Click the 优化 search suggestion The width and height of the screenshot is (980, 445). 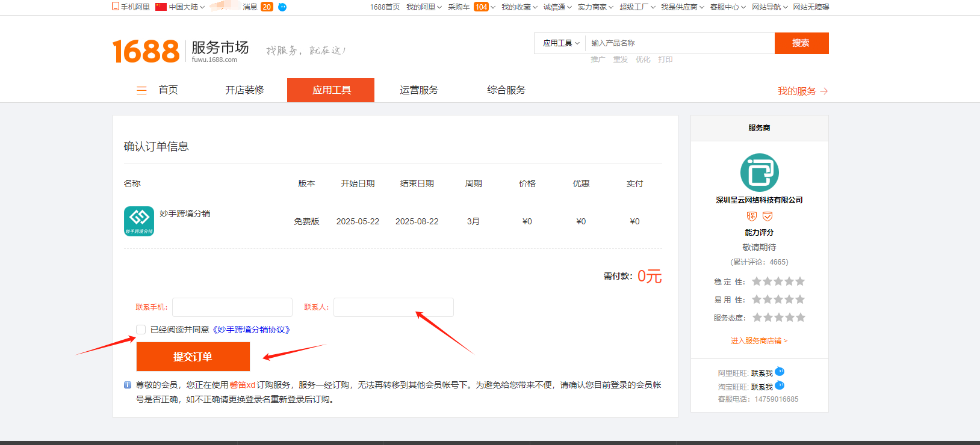[643, 60]
